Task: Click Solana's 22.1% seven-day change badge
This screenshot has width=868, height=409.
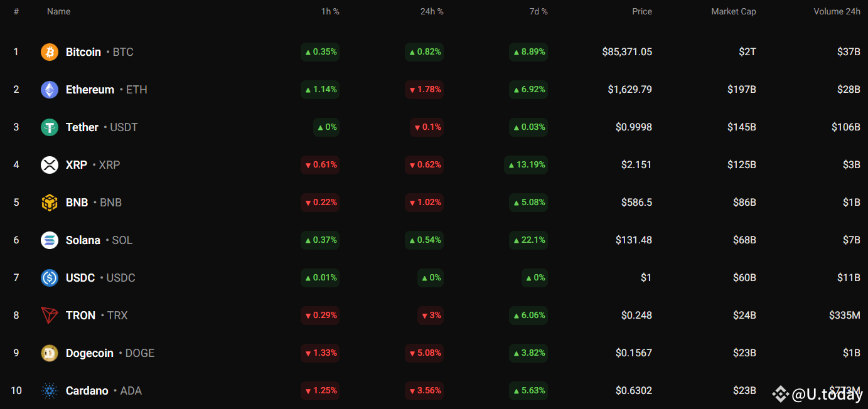Action: point(528,240)
